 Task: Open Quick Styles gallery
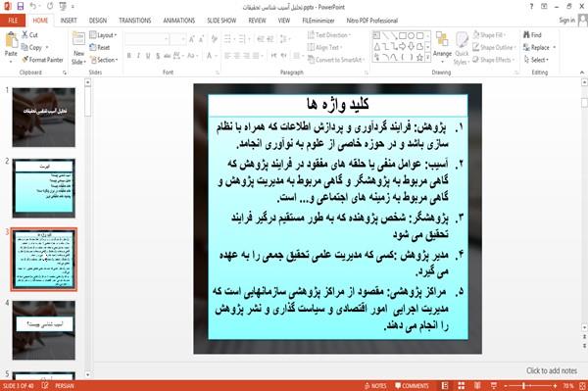[462, 49]
